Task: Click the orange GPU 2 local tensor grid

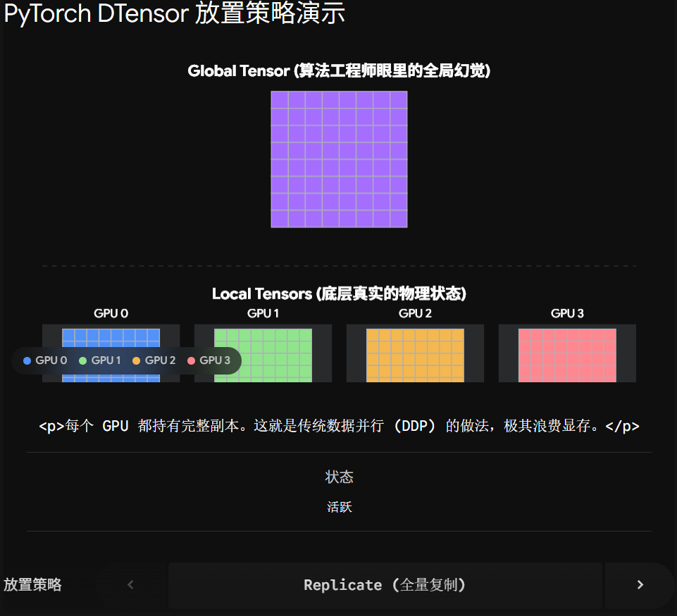Action: click(x=416, y=355)
